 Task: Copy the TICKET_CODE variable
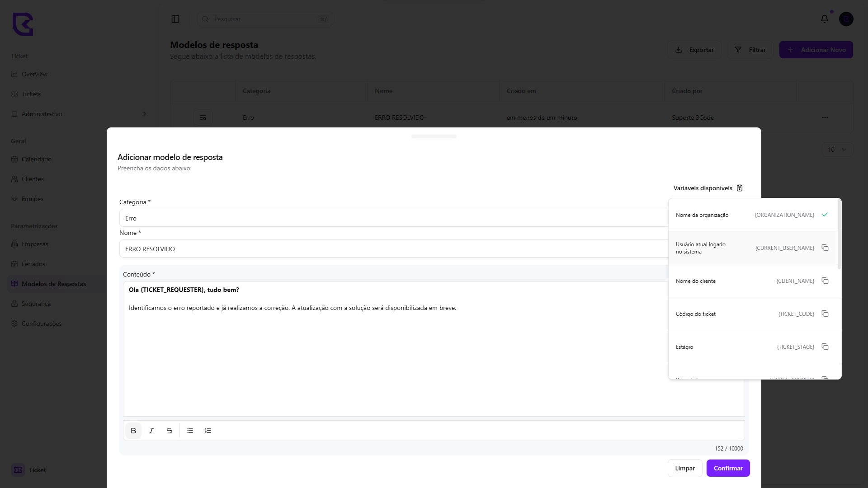coord(825,314)
